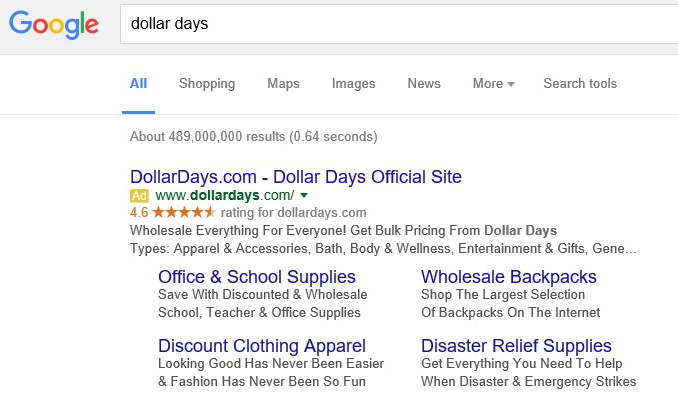
Task: Switch to the Images tab
Action: tap(353, 84)
